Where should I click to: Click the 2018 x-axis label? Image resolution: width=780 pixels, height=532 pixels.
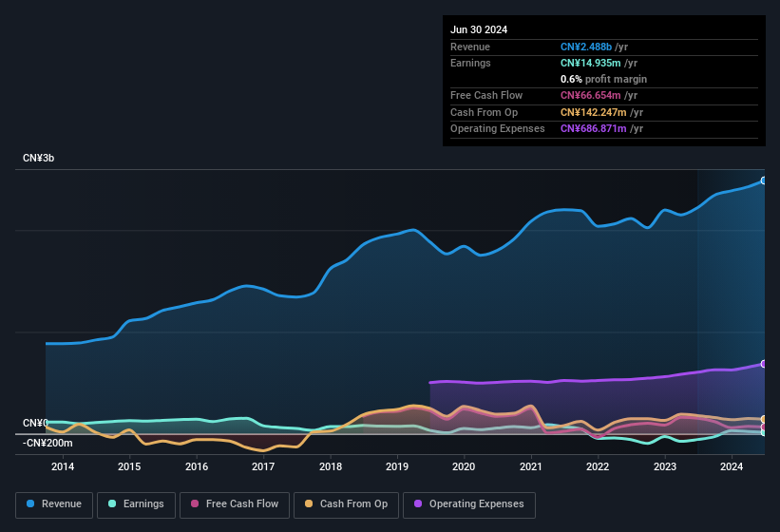coord(331,466)
